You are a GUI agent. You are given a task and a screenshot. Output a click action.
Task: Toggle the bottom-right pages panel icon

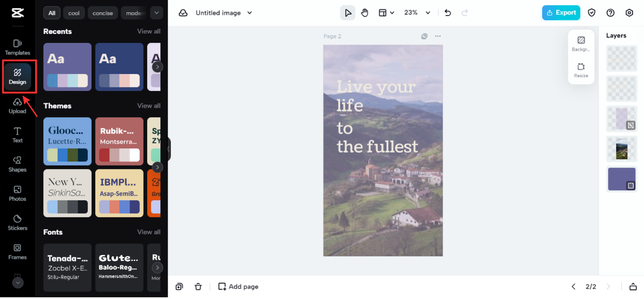point(633,286)
